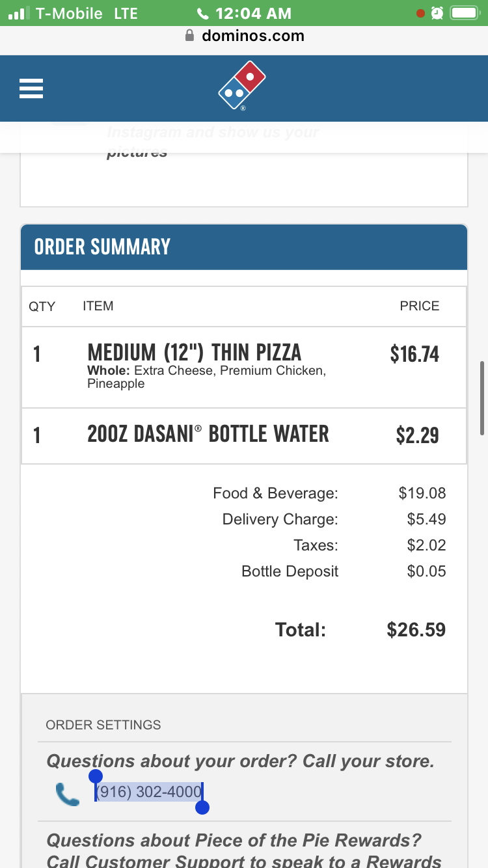This screenshot has height=868, width=488.
Task: Tap the right text selection handle
Action: pyautogui.click(x=202, y=807)
